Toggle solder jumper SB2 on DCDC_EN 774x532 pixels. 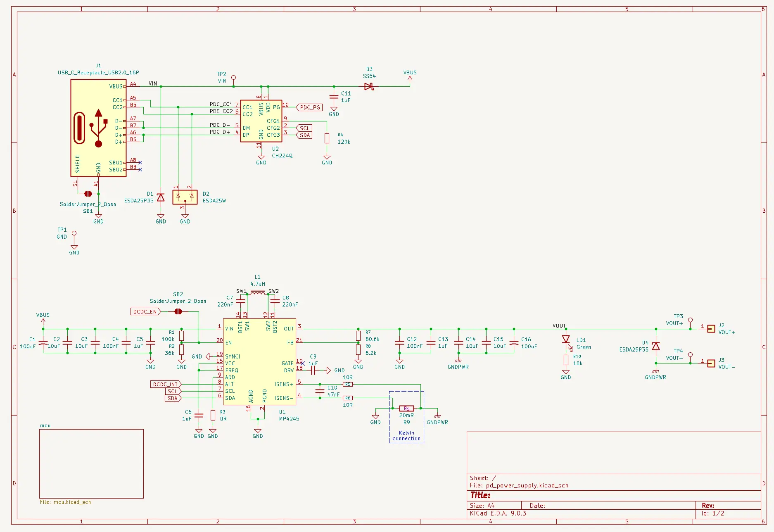tap(178, 312)
